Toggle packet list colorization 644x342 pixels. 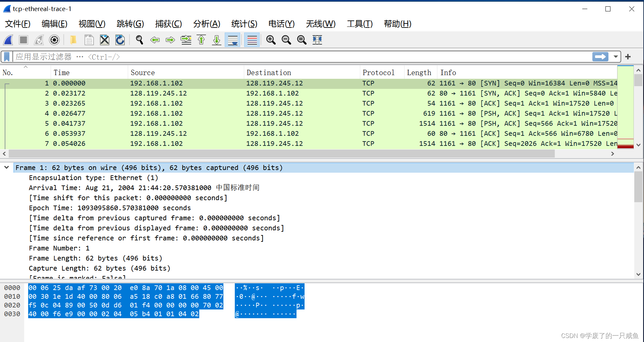click(x=252, y=40)
